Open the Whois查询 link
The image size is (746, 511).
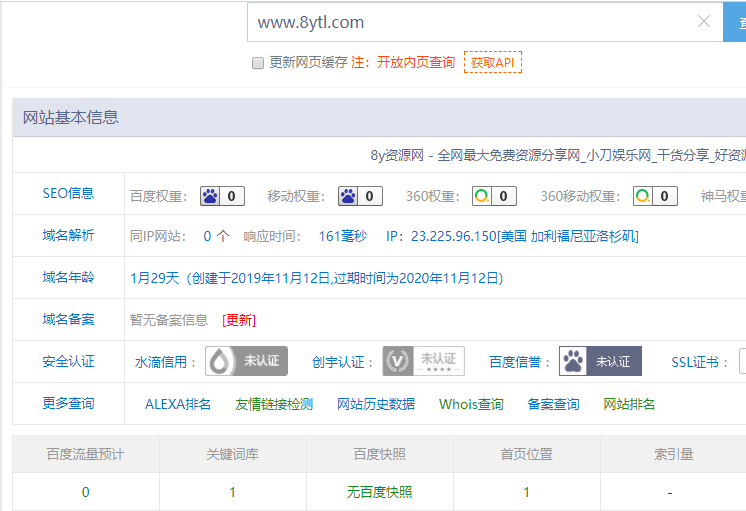point(471,404)
